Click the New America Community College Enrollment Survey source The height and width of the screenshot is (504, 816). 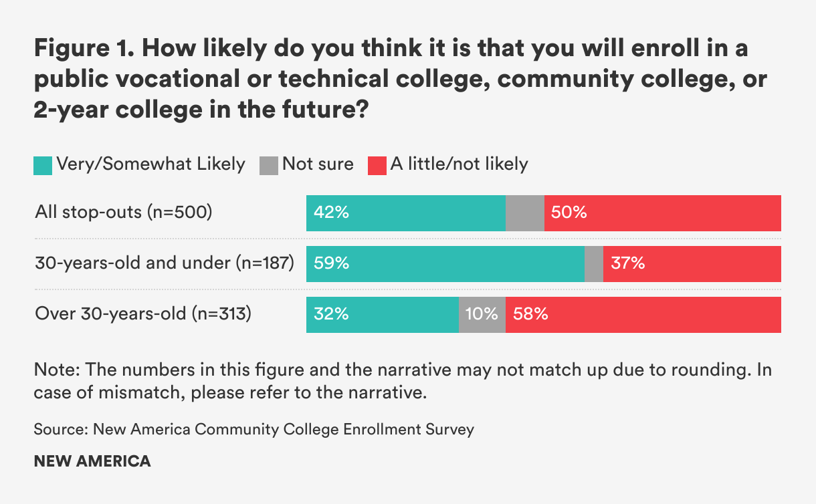tap(253, 429)
